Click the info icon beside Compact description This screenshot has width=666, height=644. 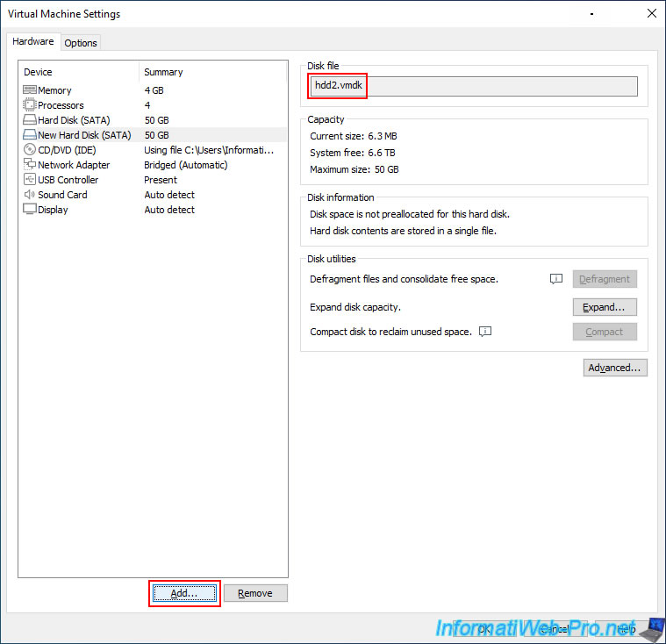point(485,332)
